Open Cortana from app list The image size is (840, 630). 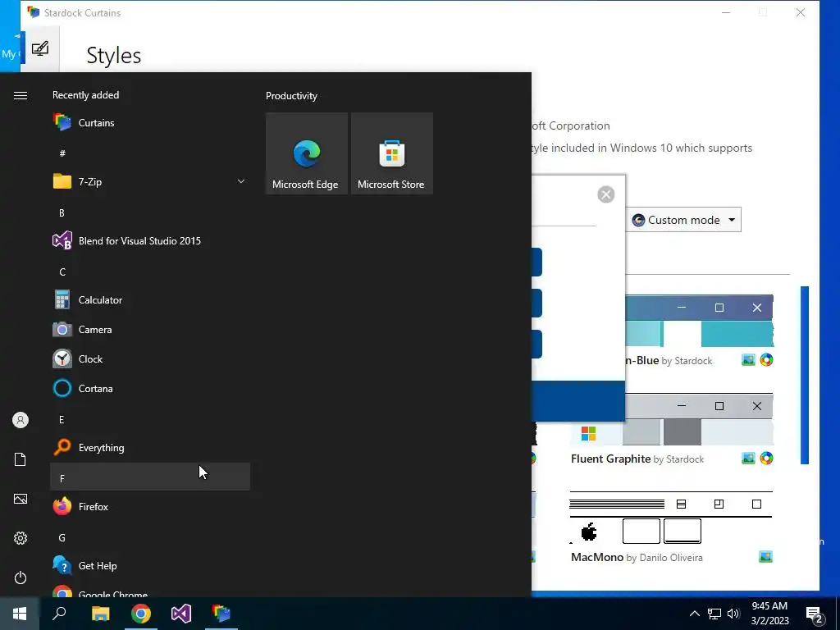(150, 388)
